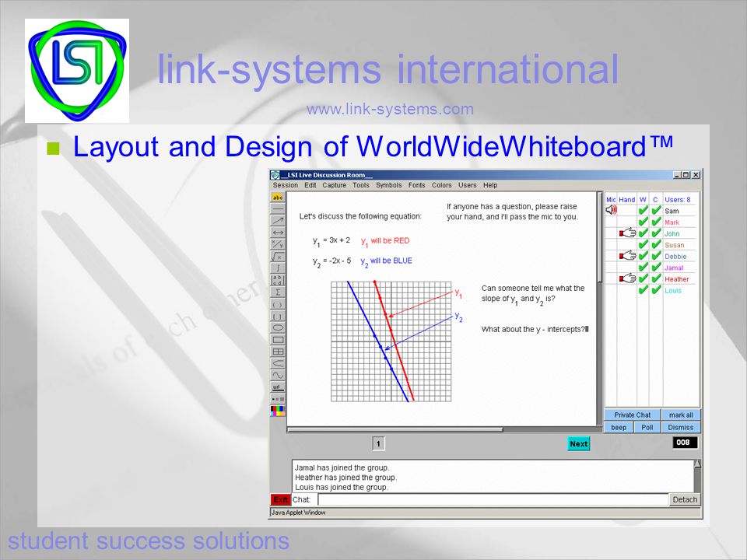Click John's raised hand icon
This screenshot has width=747, height=560.
[627, 233]
